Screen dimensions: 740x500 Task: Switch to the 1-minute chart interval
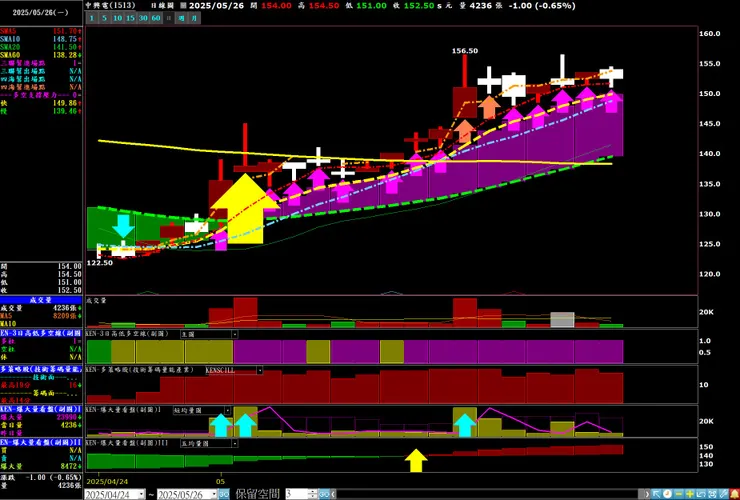[x=92, y=18]
